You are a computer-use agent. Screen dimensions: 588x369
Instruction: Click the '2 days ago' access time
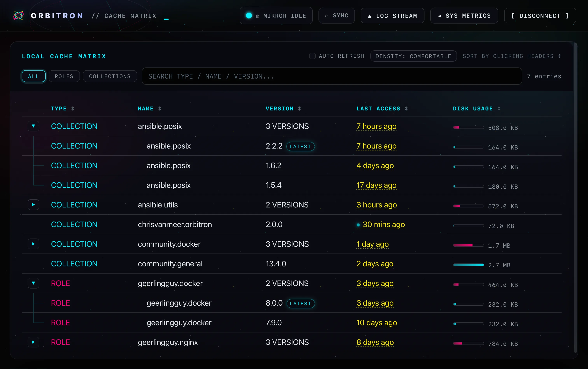tap(375, 264)
